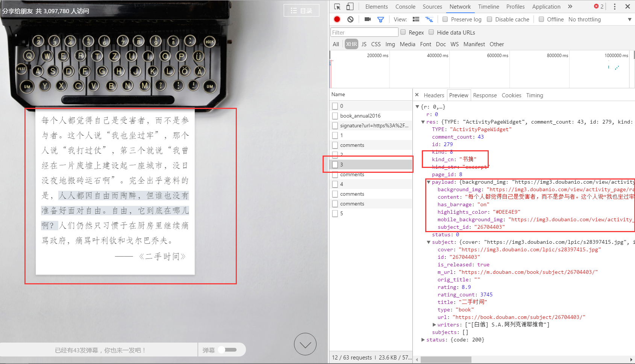Enable Preserve log checkbox

[x=445, y=19]
